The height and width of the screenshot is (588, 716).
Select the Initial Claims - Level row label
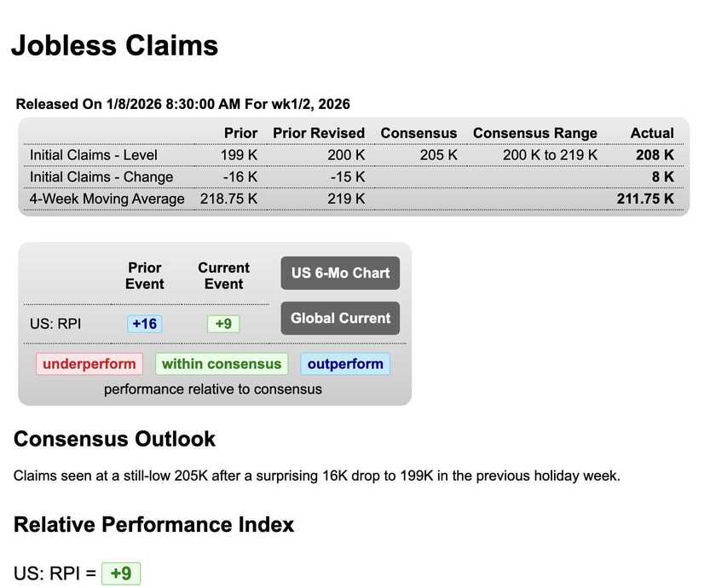point(94,155)
